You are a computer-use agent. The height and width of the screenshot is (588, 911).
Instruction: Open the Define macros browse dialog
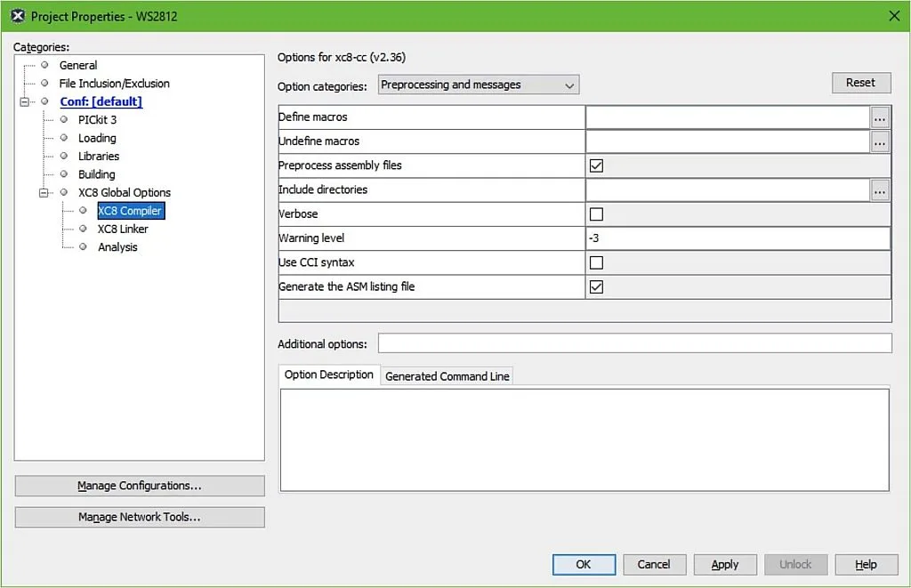tap(880, 117)
